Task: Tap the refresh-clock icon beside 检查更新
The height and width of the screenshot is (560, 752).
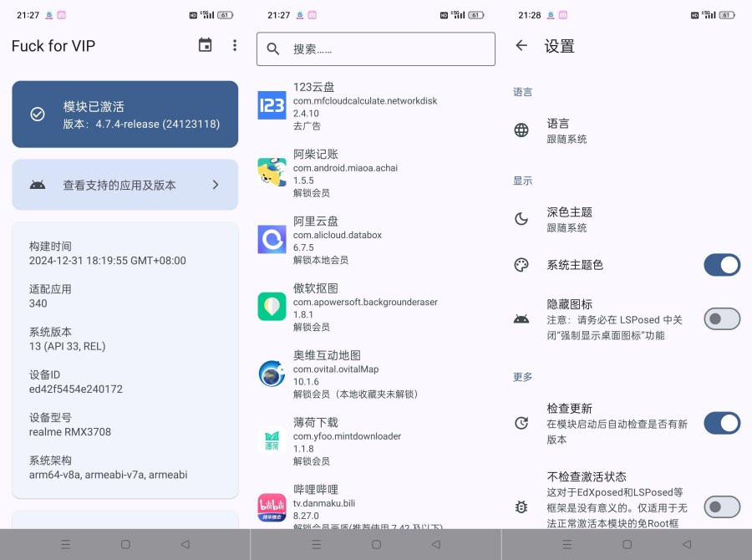Action: click(521, 423)
